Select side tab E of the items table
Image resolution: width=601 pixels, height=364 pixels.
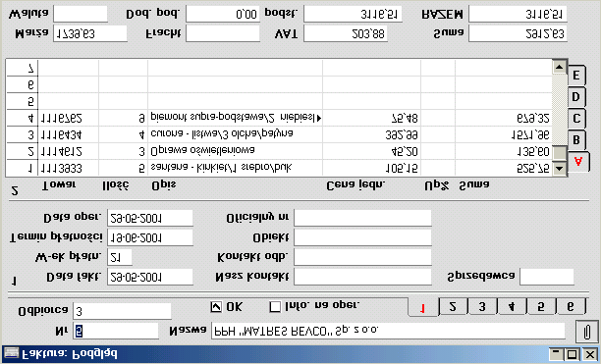tap(576, 76)
